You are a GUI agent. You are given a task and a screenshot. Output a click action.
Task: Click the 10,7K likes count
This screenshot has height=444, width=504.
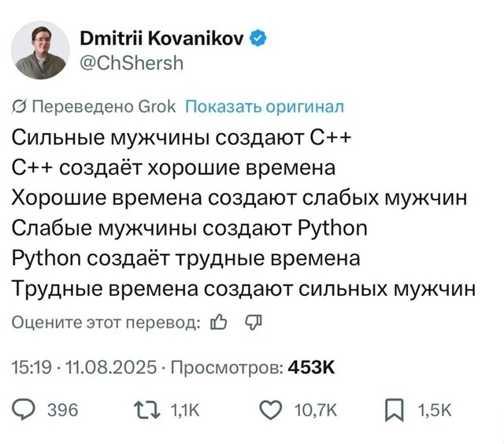pyautogui.click(x=314, y=409)
